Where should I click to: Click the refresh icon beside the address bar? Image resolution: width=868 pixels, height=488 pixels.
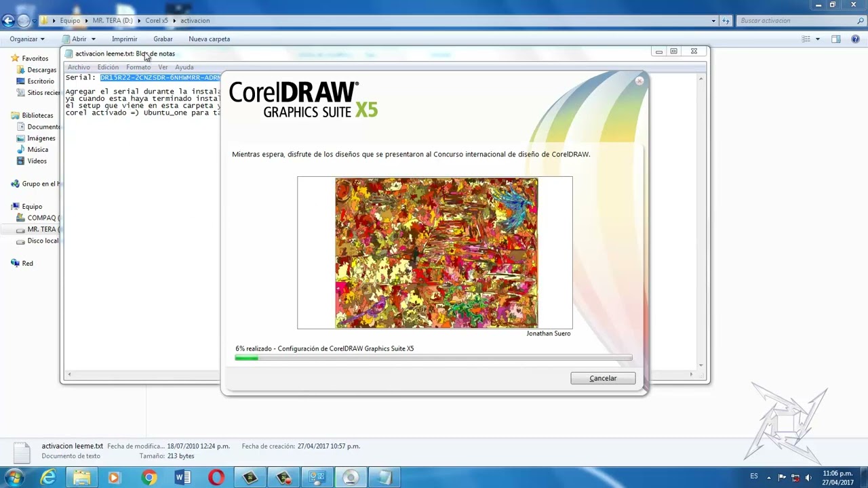726,21
